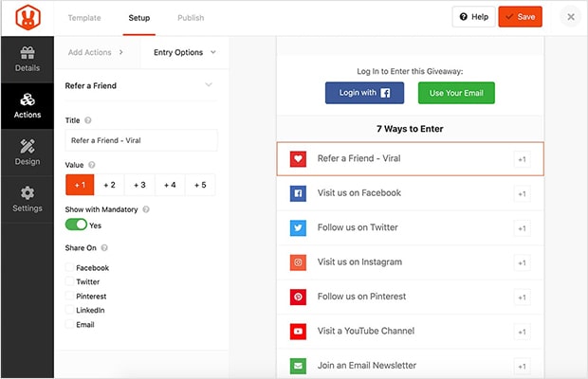This screenshot has width=588, height=379.
Task: Click the RafflePress rabbit logo
Action: [28, 18]
